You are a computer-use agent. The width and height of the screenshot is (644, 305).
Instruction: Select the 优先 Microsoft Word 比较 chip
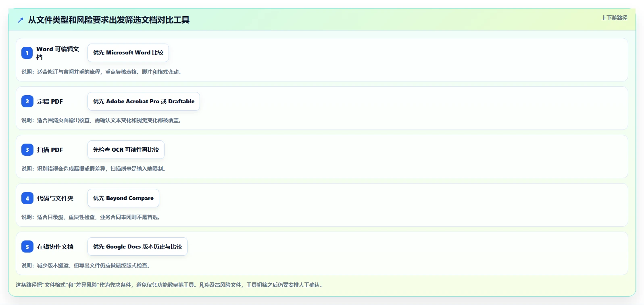point(128,53)
